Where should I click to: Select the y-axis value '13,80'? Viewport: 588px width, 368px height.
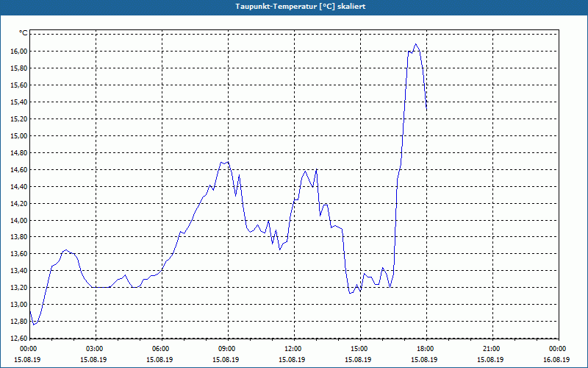[x=20, y=237]
